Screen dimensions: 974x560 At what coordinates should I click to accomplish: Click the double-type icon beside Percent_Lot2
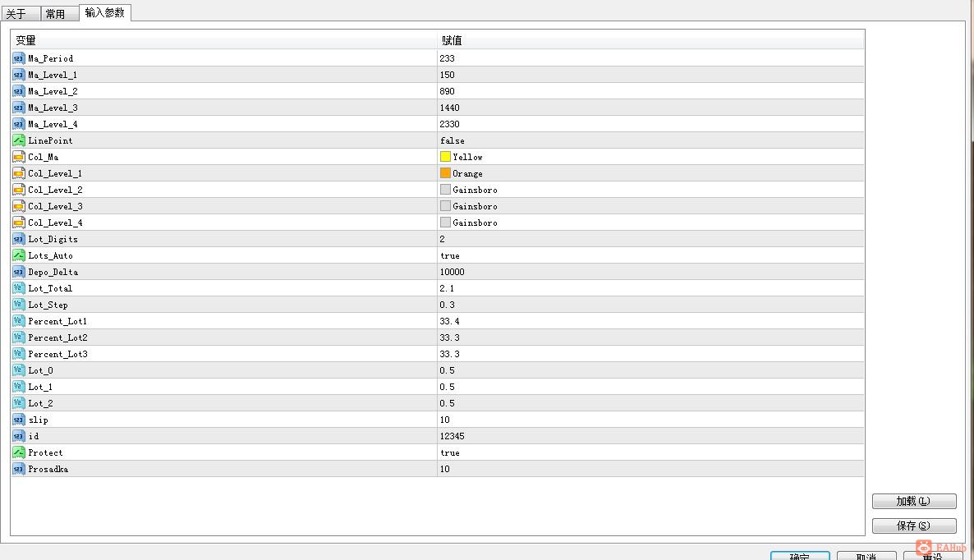19,337
